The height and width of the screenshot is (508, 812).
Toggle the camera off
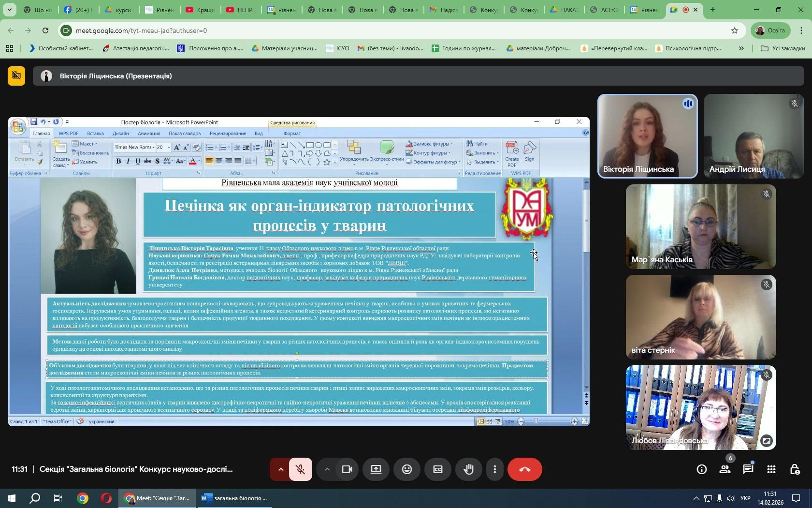pos(347,469)
